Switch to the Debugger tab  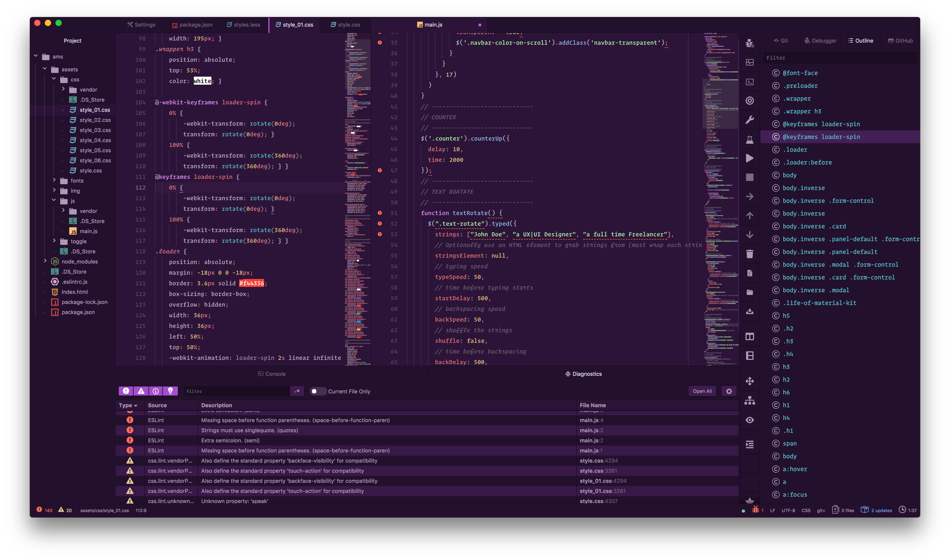[x=820, y=41]
